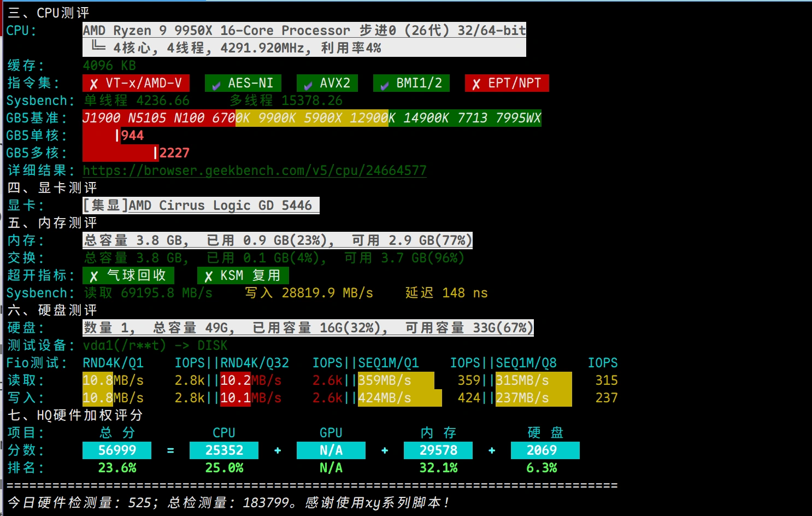Select the 四、显卡测评 section heading
Screen dimensions: 812x516
point(52,188)
